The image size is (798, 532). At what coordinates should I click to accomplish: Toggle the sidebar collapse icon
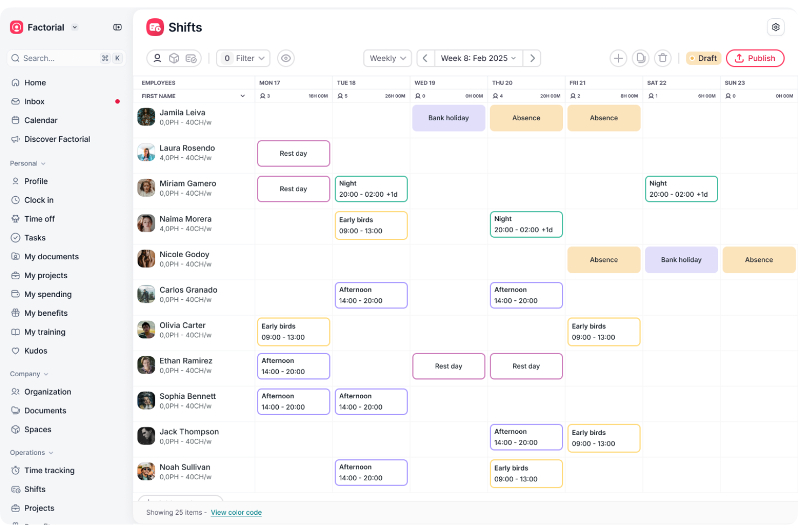point(117,27)
